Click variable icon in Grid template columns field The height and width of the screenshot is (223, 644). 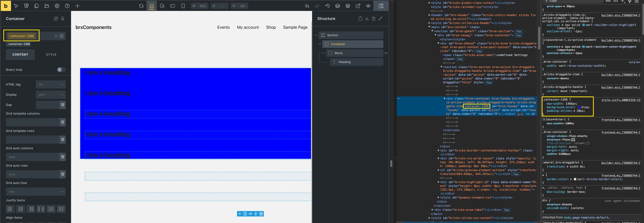click(x=62, y=122)
